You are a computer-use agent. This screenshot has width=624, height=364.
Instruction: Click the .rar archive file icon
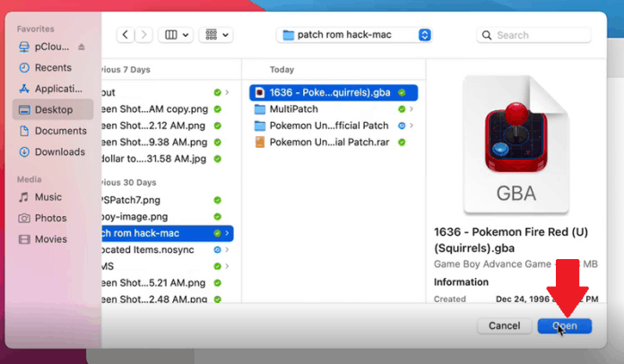click(x=260, y=142)
